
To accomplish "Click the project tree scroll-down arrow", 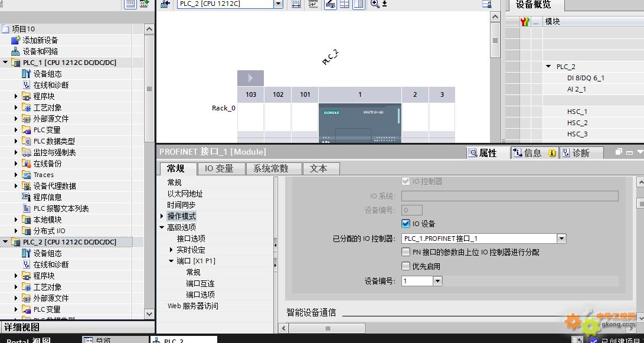I will click(149, 314).
